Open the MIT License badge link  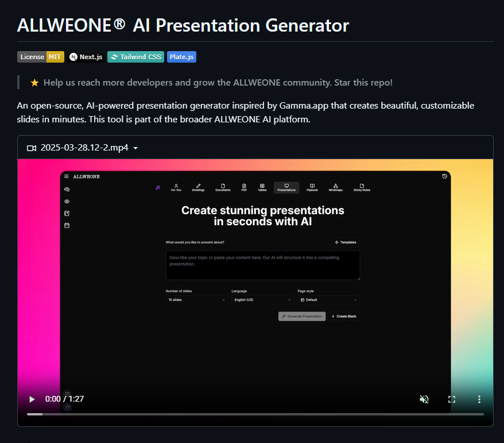[40, 57]
